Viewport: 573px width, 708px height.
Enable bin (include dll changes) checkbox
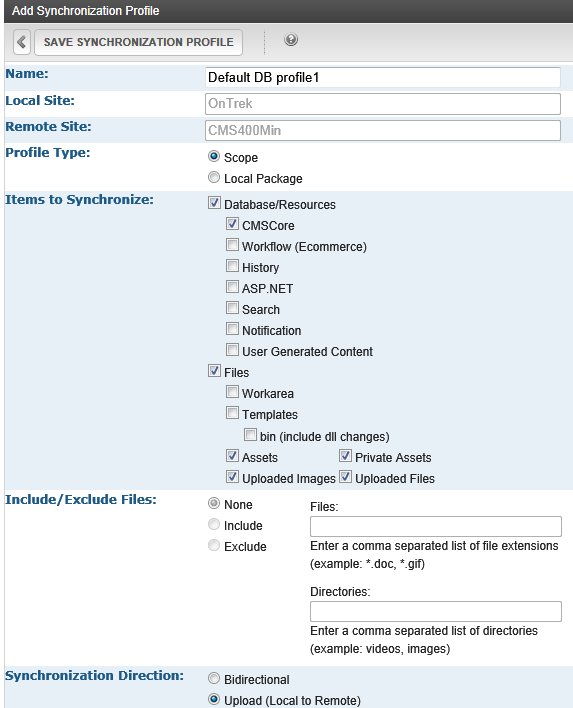[x=250, y=435]
